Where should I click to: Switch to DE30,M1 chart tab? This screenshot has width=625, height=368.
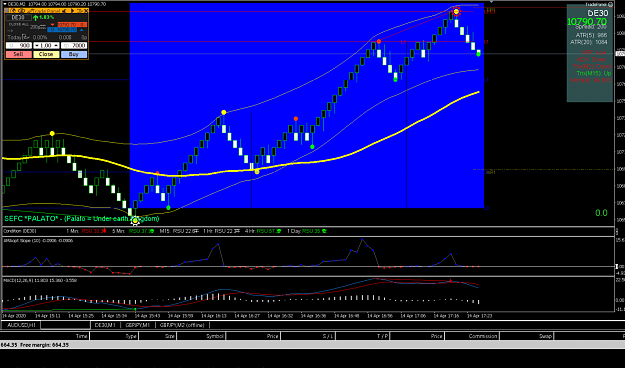pos(106,325)
